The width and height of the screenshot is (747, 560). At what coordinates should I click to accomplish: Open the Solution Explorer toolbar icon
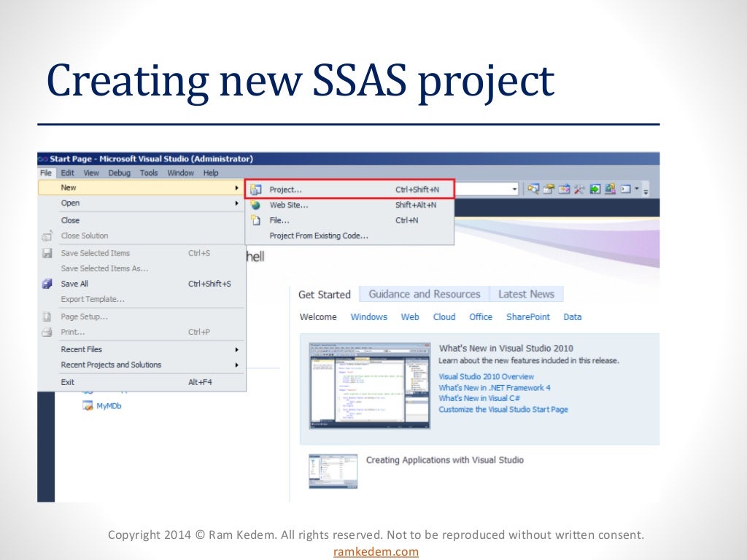point(533,190)
